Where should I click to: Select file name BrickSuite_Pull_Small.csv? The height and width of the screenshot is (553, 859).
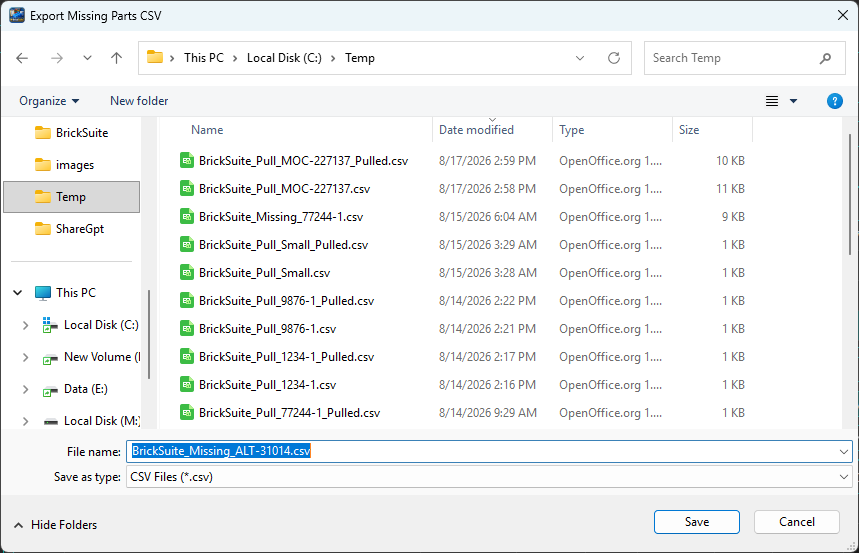click(x=265, y=272)
